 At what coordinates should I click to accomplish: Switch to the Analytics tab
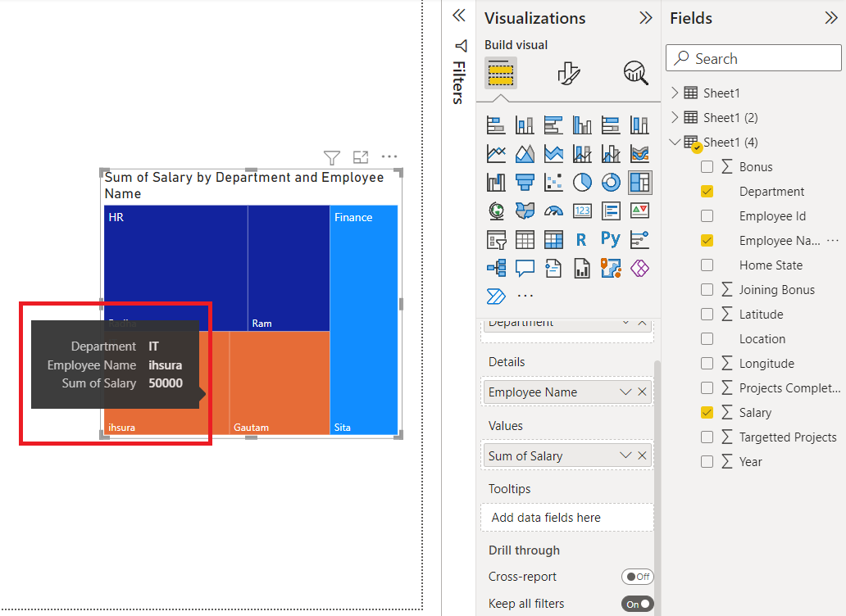pyautogui.click(x=636, y=73)
